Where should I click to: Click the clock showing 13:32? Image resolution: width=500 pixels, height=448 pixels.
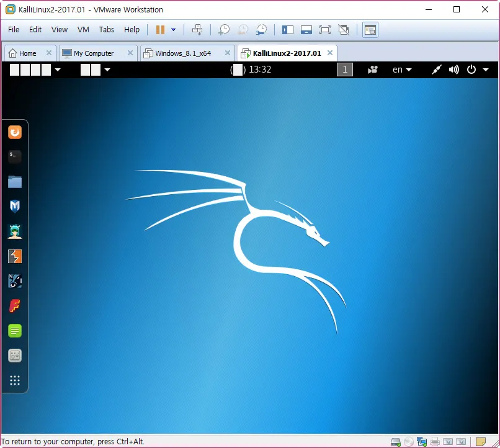pyautogui.click(x=259, y=69)
